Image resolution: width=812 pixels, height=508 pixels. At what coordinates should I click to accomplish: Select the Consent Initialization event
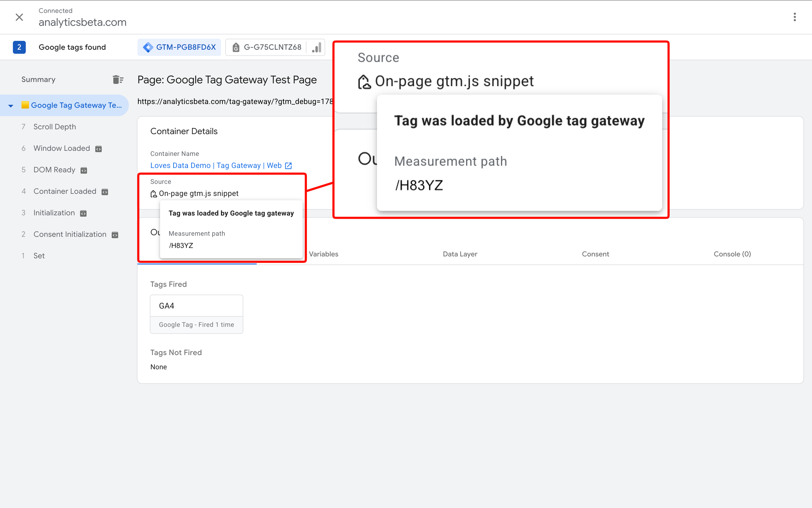pos(70,234)
